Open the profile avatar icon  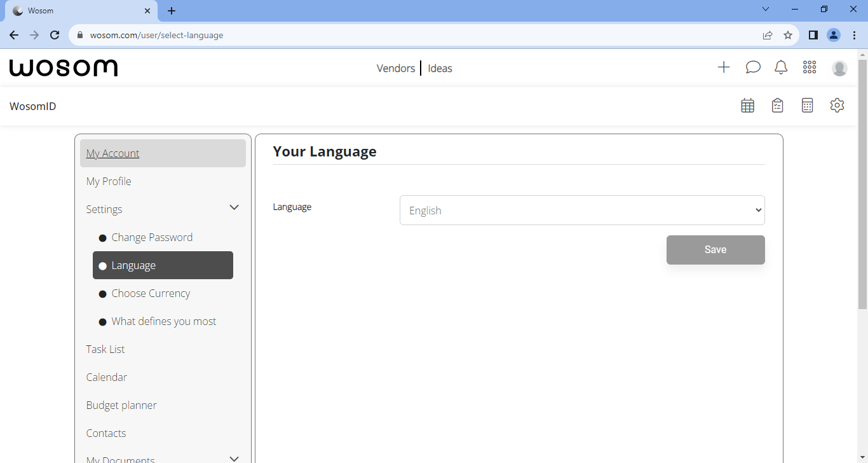click(x=839, y=67)
